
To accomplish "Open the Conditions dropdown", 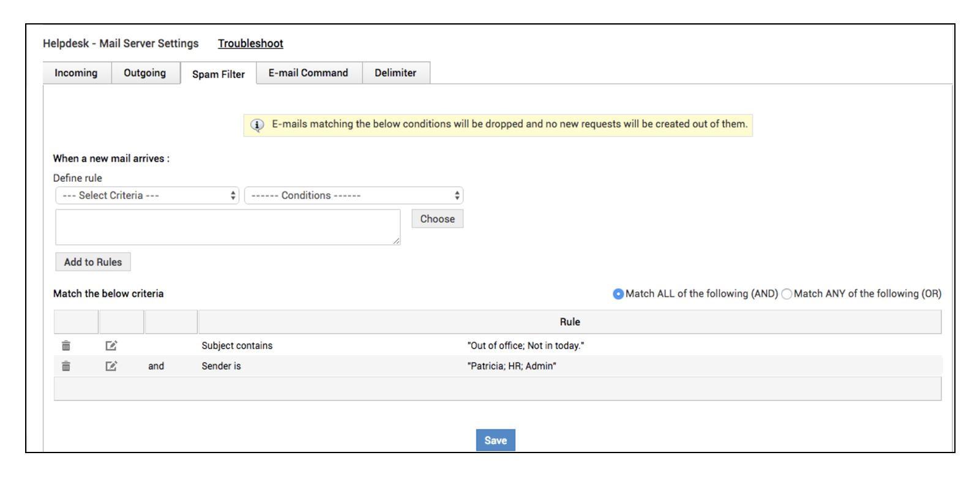I will [x=354, y=195].
